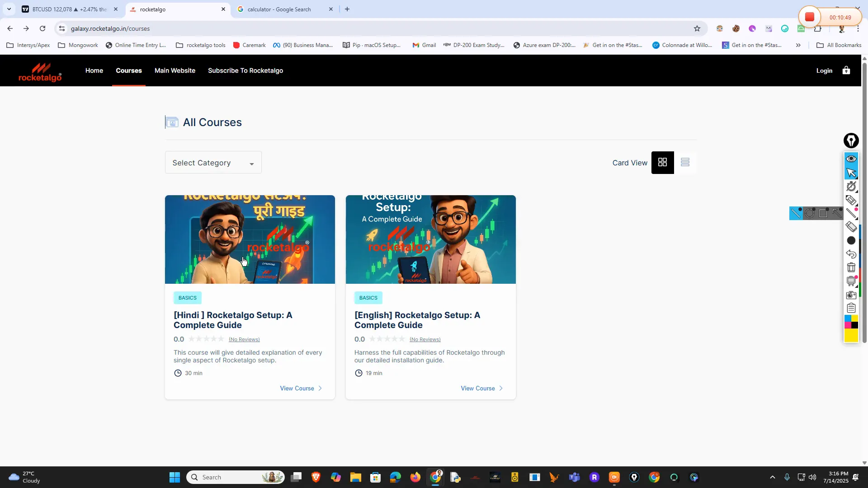Select the rectangle shape tool
The width and height of the screenshot is (868, 488).
[823, 213]
